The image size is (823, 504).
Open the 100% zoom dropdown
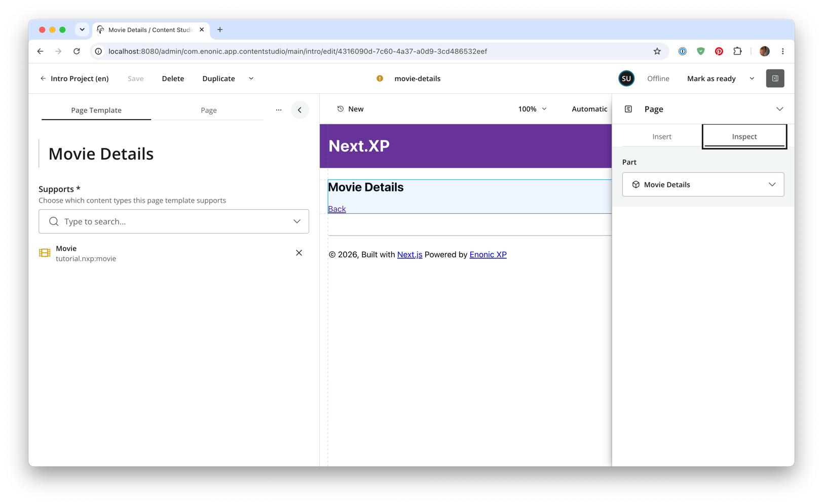point(532,109)
